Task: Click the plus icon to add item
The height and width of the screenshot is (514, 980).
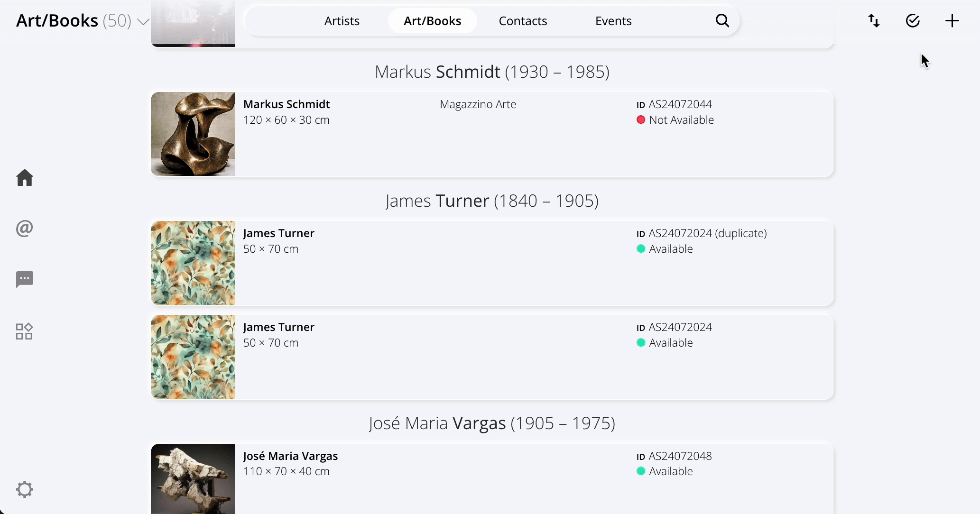Action: (x=952, y=21)
